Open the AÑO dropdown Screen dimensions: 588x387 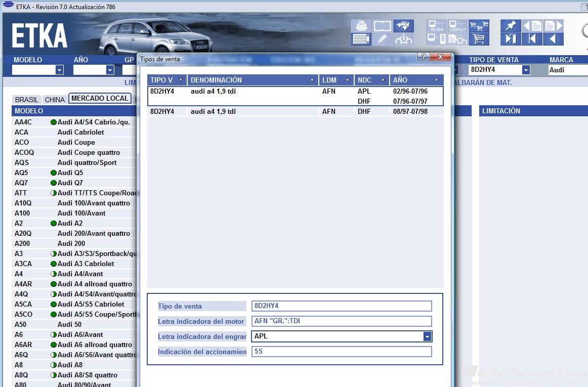tap(110, 70)
